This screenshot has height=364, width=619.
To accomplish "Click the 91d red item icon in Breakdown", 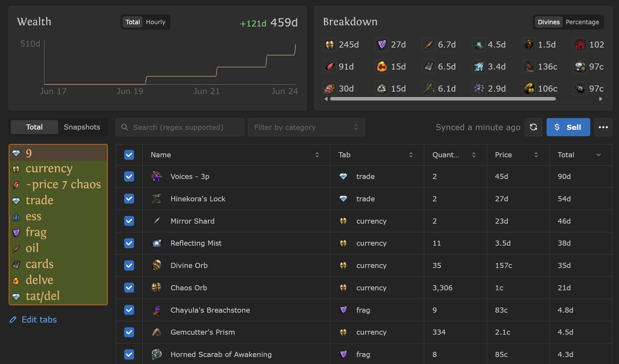I will pyautogui.click(x=329, y=67).
